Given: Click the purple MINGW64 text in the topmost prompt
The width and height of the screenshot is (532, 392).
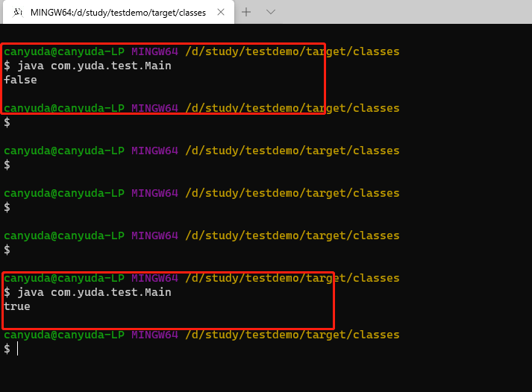Looking at the screenshot, I should [x=154, y=51].
